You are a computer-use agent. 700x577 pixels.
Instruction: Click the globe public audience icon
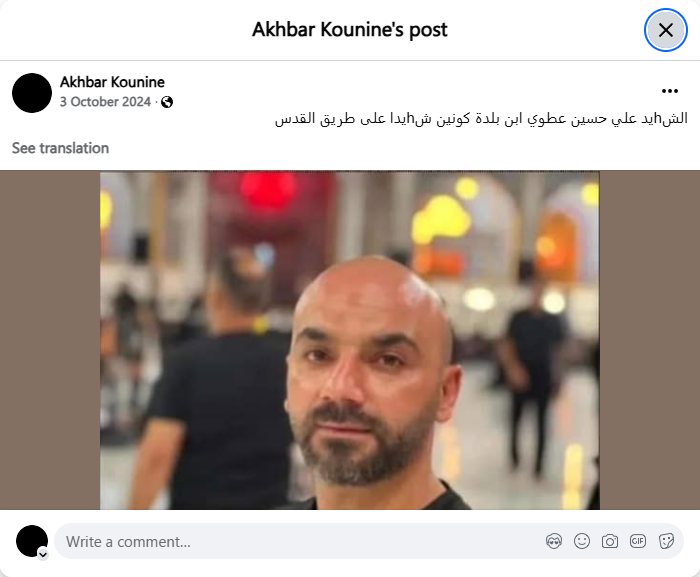pos(167,102)
